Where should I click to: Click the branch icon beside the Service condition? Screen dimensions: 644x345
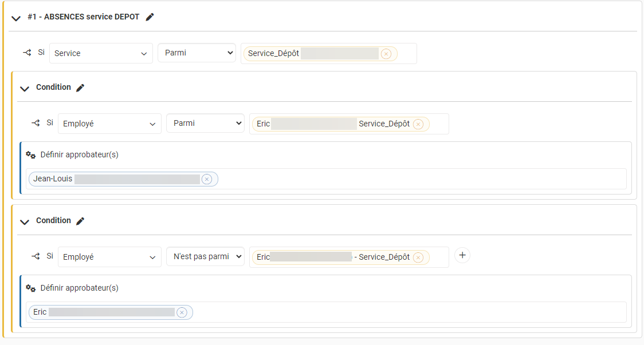coord(27,53)
